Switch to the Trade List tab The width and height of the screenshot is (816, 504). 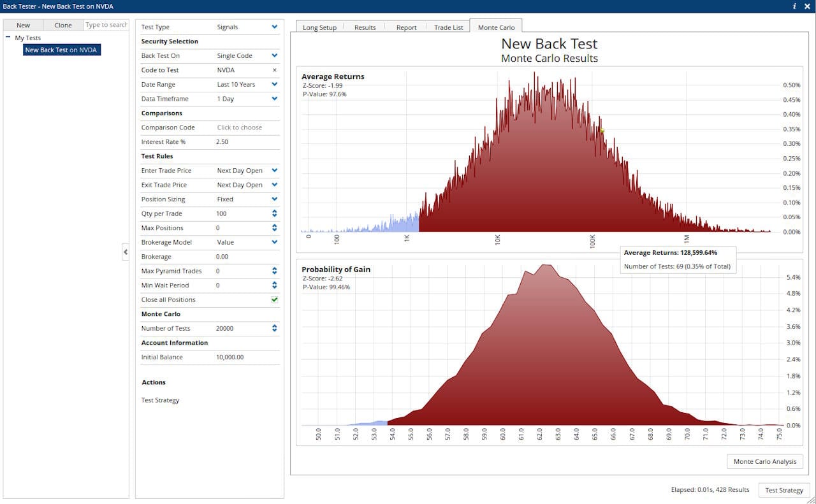point(449,27)
